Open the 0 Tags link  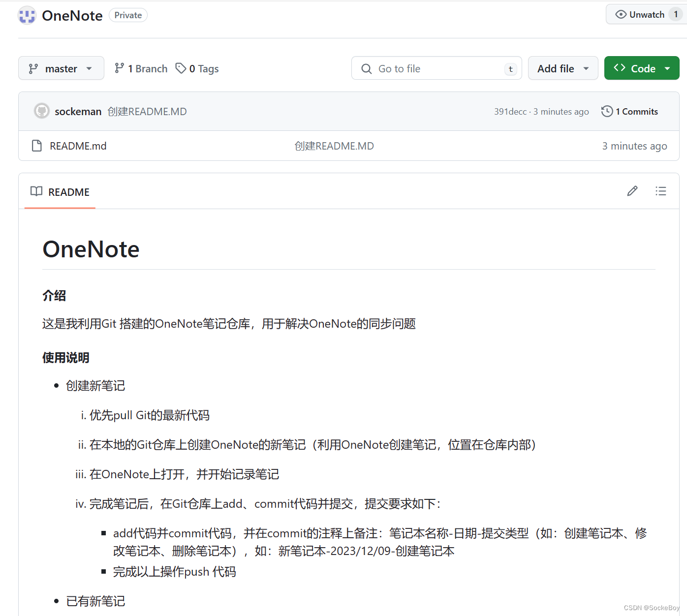pos(197,68)
